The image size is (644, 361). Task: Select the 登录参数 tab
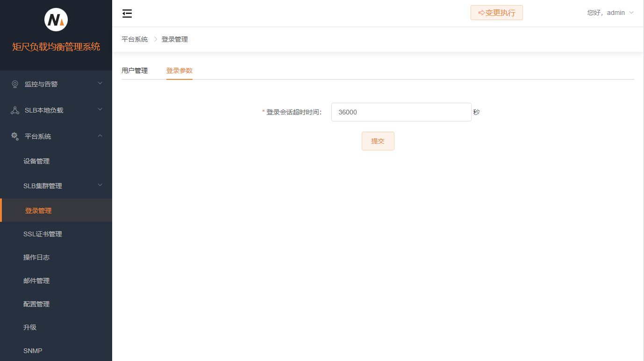179,70
